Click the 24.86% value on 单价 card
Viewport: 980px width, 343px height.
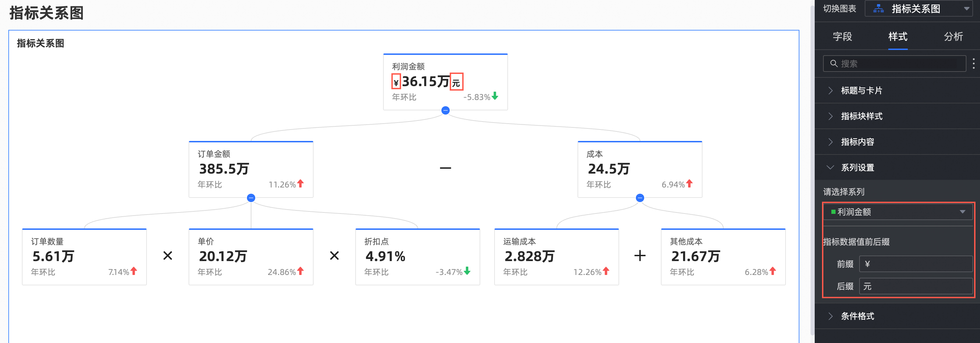coord(282,272)
